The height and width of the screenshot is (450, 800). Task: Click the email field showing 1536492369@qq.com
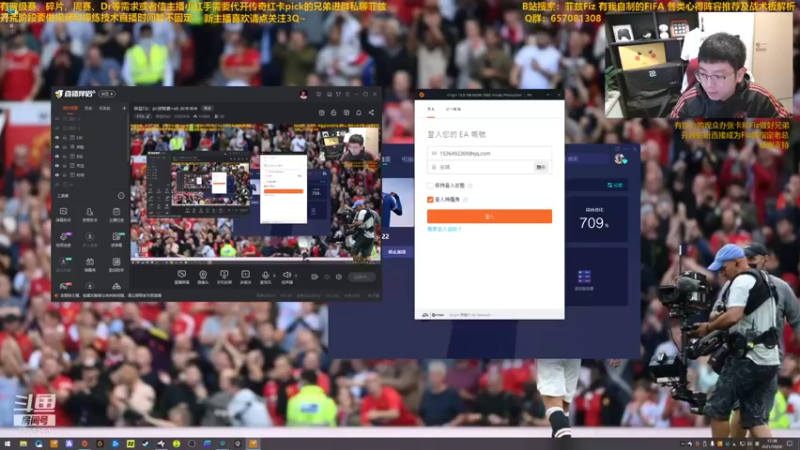click(x=489, y=153)
